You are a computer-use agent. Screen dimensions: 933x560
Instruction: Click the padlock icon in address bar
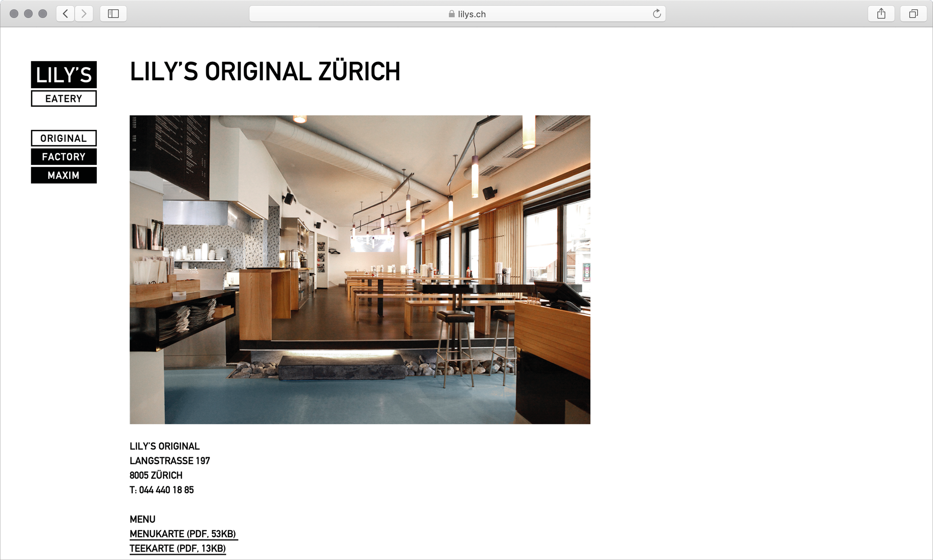click(x=451, y=14)
